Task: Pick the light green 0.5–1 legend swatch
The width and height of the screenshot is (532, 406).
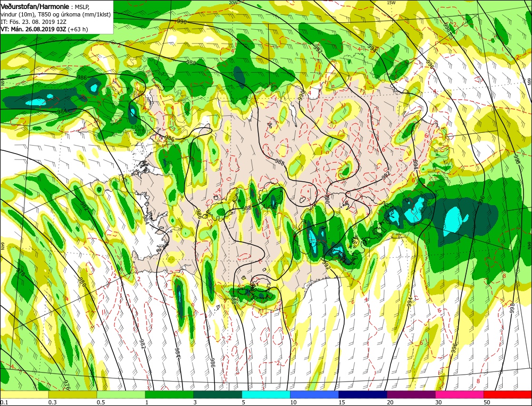Action: (121, 394)
